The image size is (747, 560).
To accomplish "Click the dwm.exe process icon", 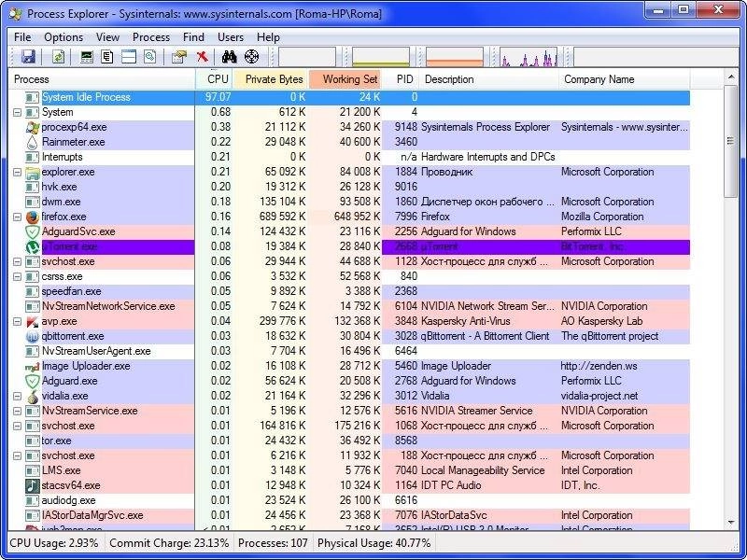I will coord(33,202).
